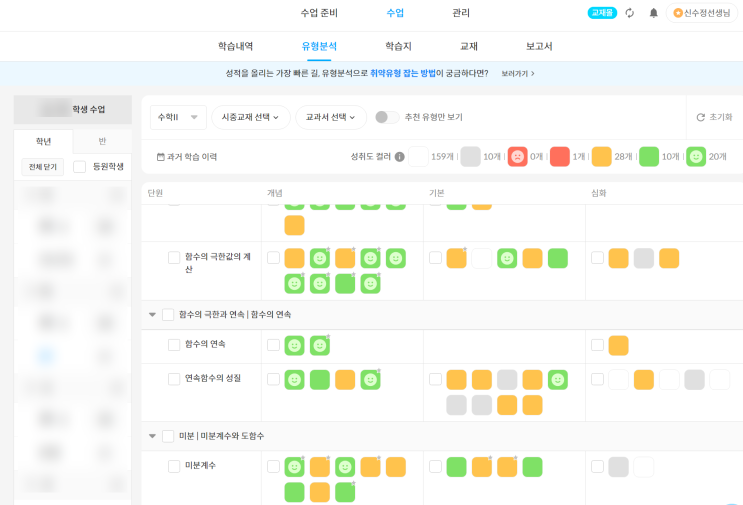
Task: Click the reset arrow icon next to 초기화
Action: click(x=700, y=117)
